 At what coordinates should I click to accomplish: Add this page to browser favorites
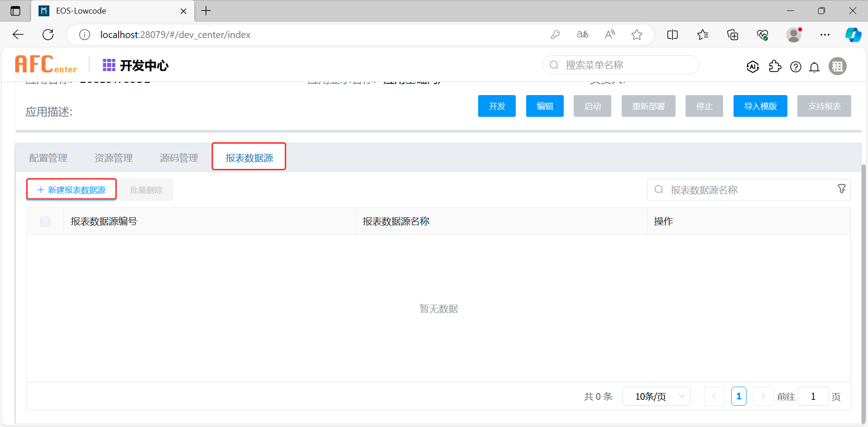coord(637,35)
